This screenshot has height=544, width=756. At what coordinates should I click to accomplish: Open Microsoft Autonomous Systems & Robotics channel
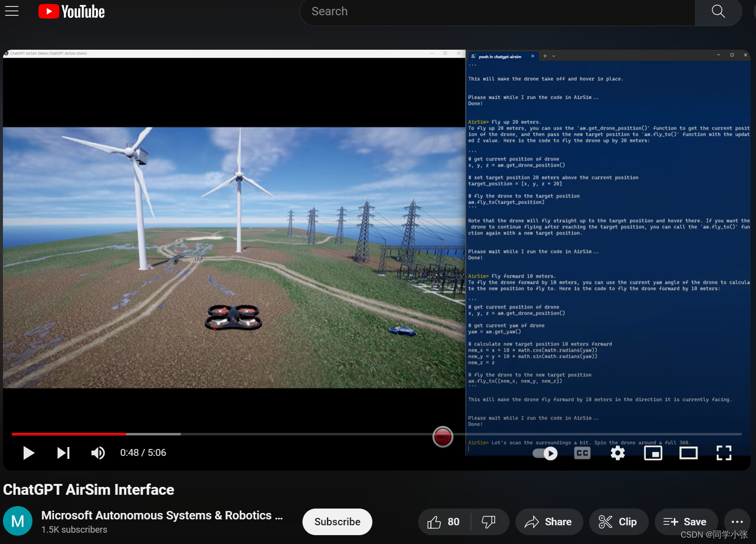(162, 515)
